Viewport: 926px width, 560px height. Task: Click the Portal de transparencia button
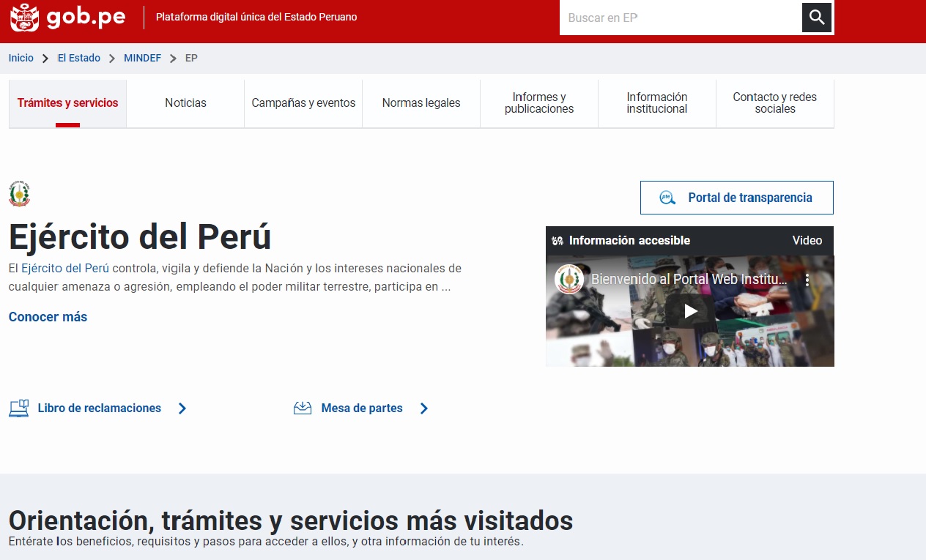(x=736, y=198)
